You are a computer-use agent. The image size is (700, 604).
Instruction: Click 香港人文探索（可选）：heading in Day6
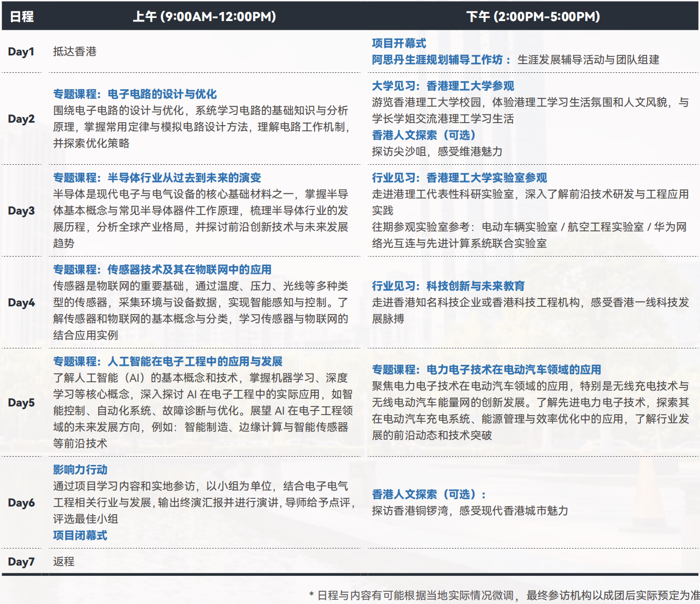(429, 495)
